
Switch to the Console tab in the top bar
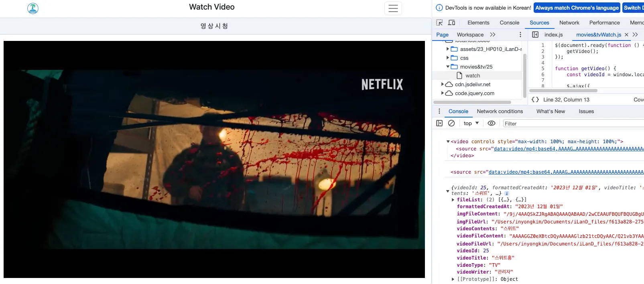[509, 22]
